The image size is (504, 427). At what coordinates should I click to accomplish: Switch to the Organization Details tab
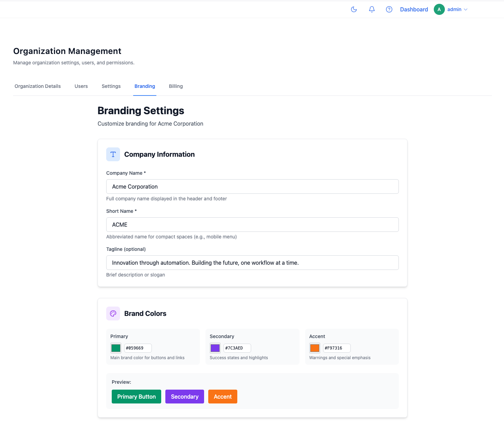pos(38,86)
